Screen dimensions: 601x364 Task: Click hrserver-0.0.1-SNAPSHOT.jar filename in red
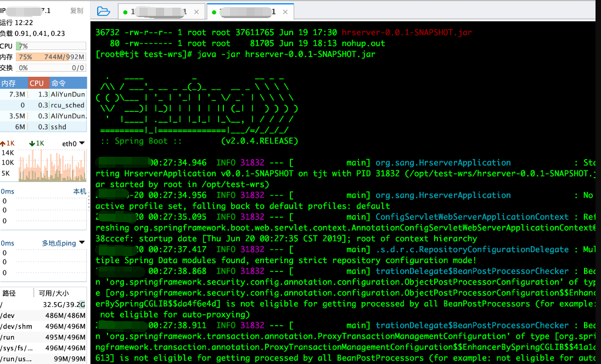[407, 32]
